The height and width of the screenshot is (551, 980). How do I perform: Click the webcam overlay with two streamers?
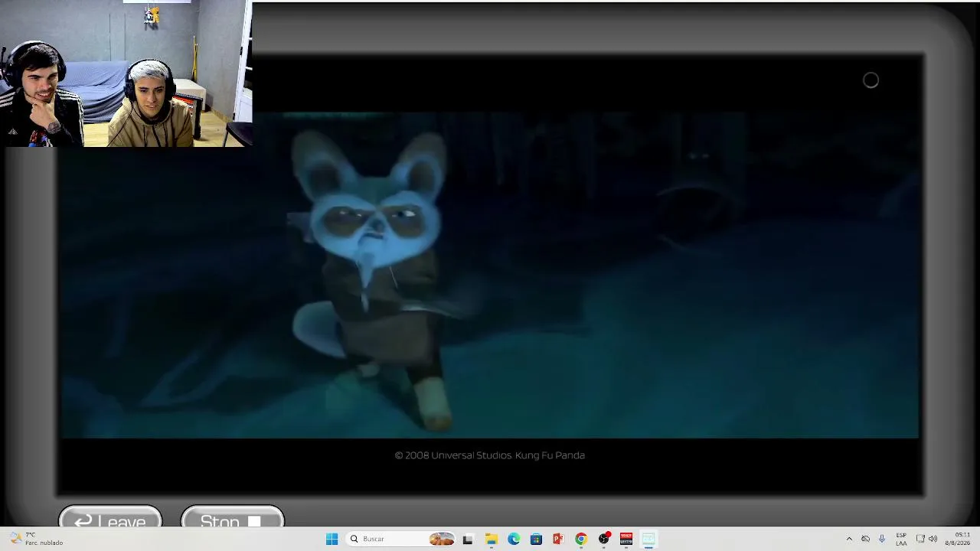click(126, 73)
